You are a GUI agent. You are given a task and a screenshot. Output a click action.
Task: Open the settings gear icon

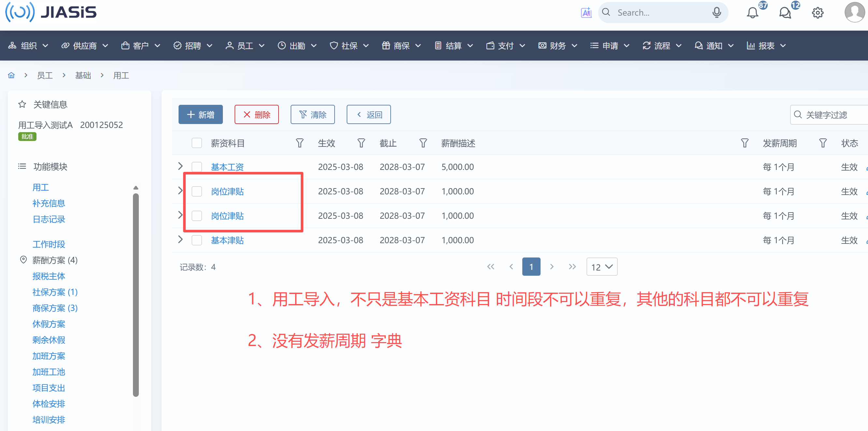[817, 13]
